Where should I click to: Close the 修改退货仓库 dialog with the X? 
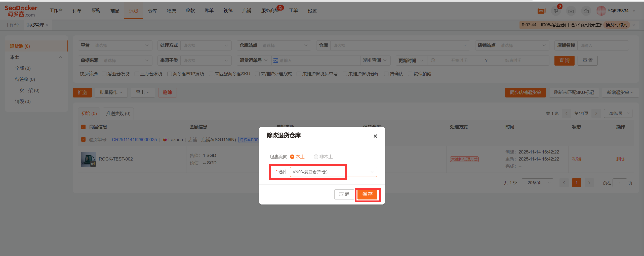[x=375, y=136]
